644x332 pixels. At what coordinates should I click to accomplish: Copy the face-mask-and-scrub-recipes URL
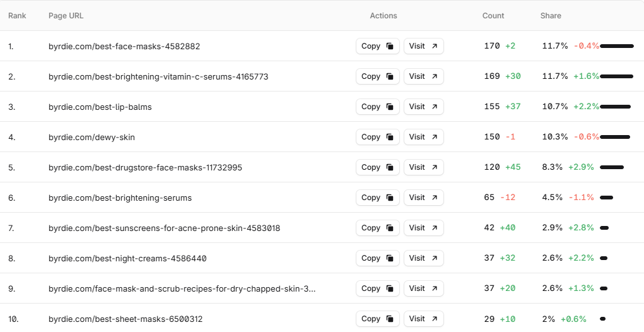(x=377, y=288)
